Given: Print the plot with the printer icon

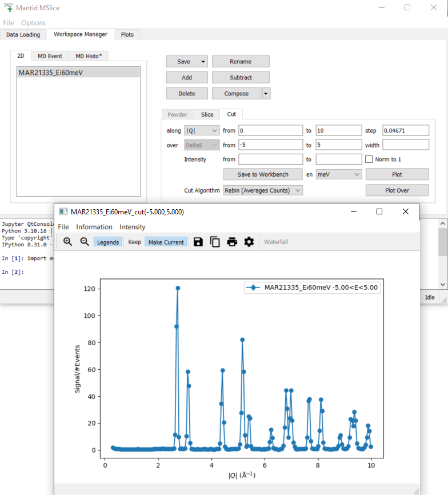Looking at the screenshot, I should click(x=232, y=242).
